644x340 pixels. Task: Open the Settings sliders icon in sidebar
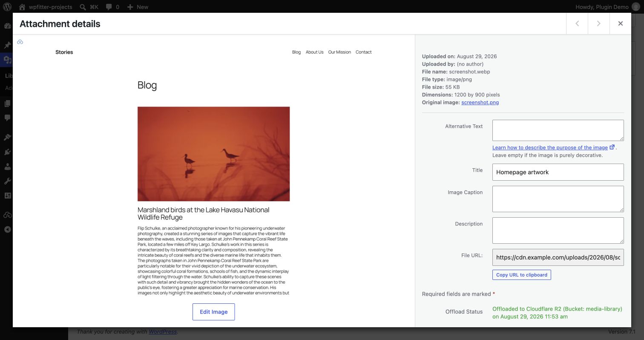coord(7,196)
